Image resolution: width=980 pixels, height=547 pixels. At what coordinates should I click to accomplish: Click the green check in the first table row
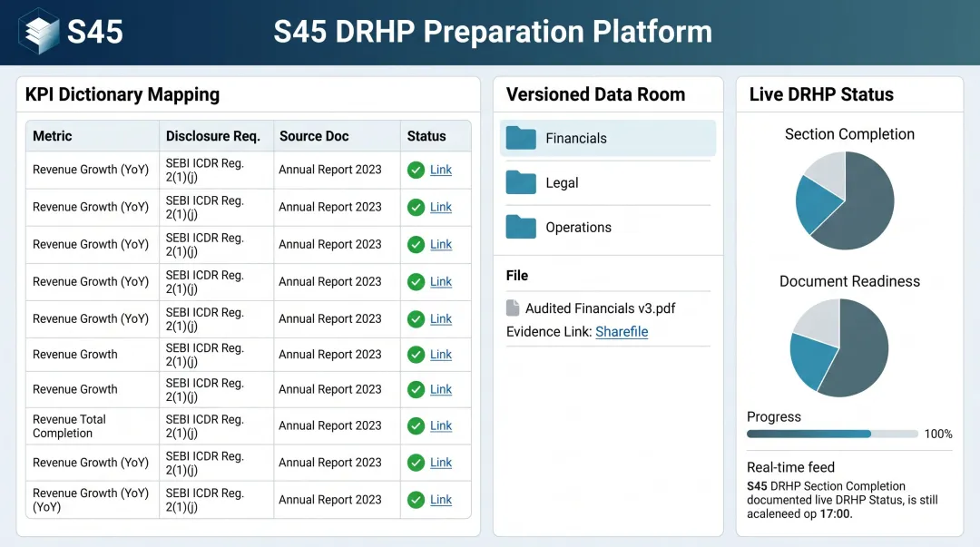[416, 170]
